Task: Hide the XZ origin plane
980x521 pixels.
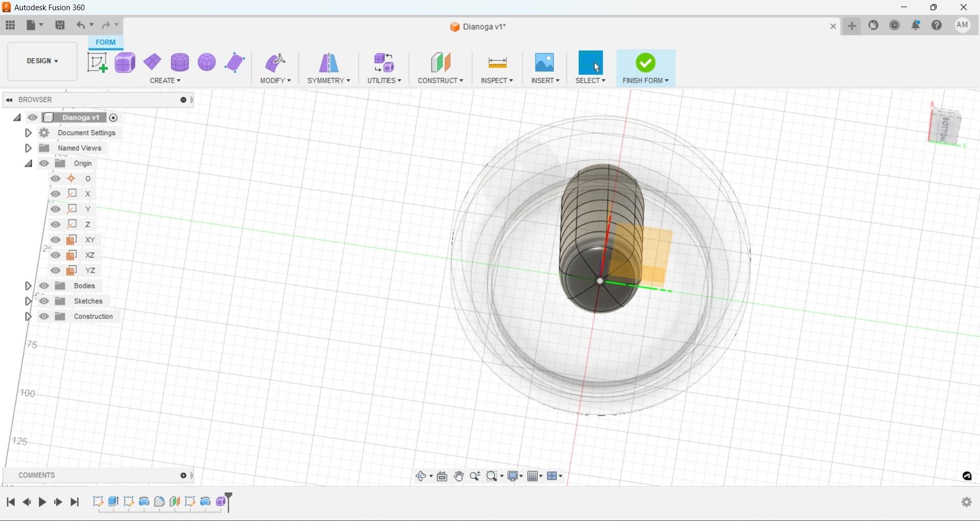Action: tap(56, 255)
